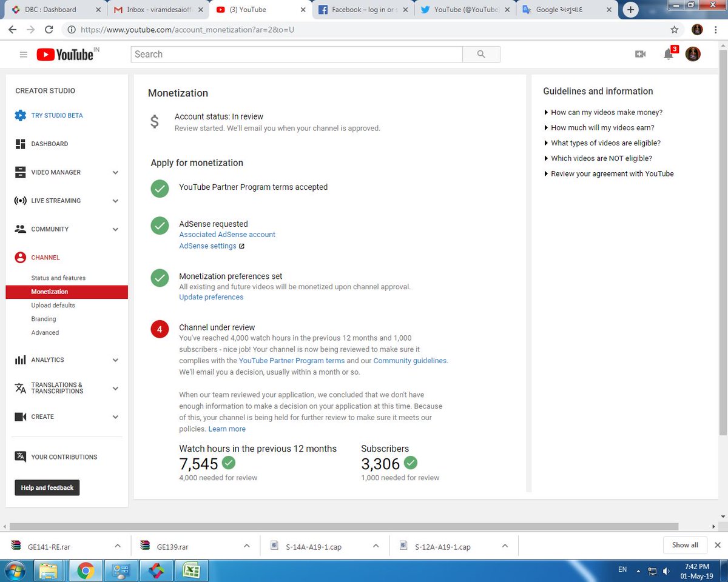Screen dimensions: 728x582
Task: Open Upload defaults page
Action: (x=53, y=305)
